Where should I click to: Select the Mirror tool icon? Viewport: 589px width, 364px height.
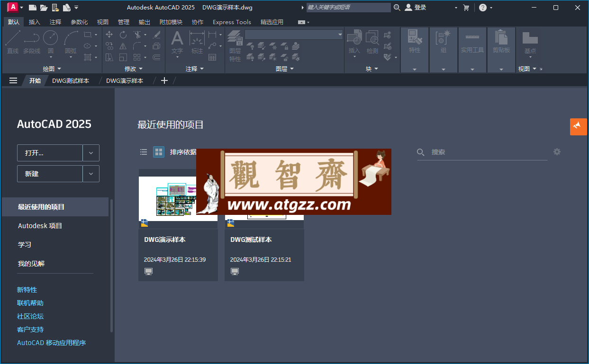pos(123,46)
